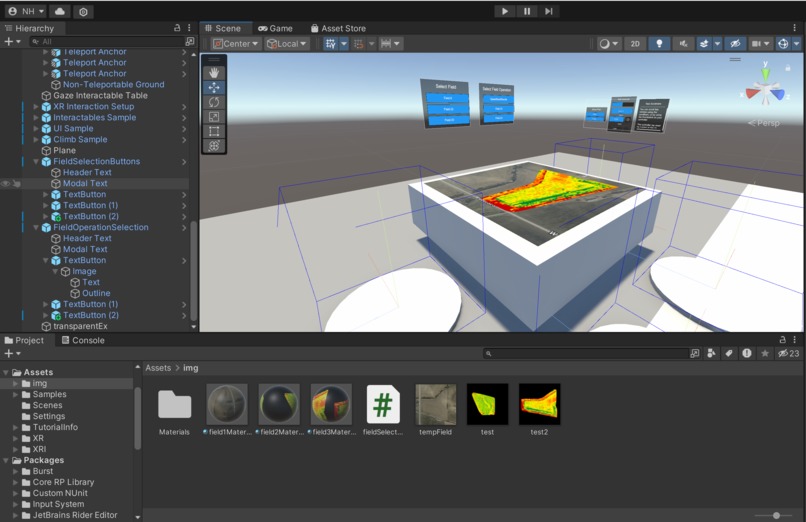Select the test2 texture asset
The height and width of the screenshot is (522, 806).
539,410
